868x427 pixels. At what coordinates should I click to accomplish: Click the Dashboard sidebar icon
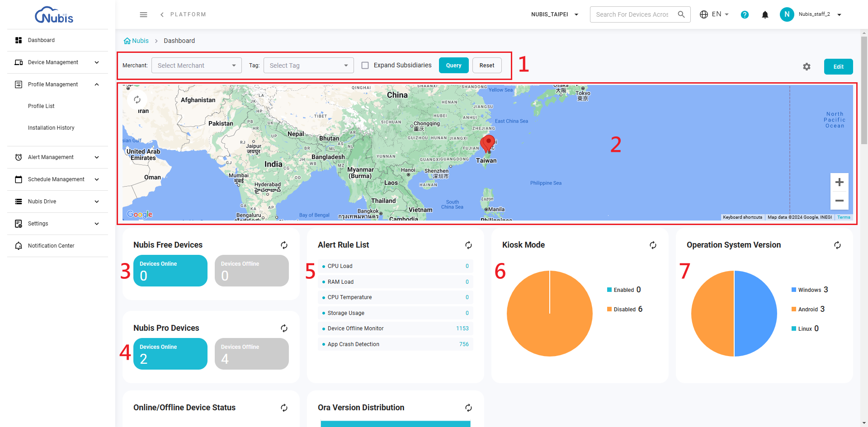[19, 40]
